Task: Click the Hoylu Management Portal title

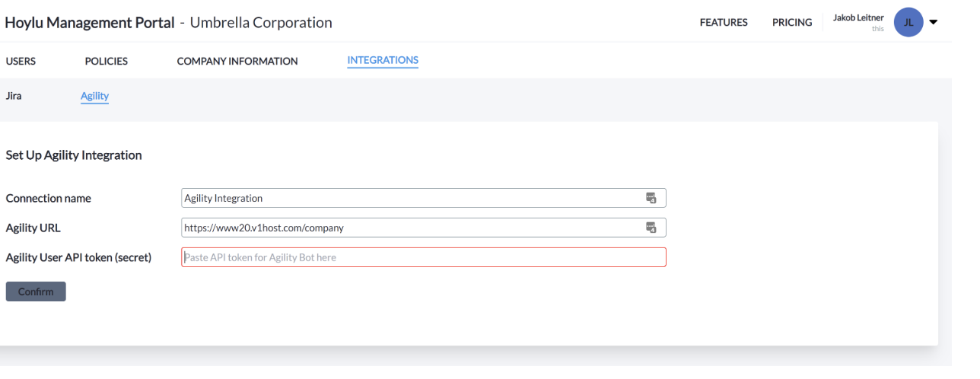Action: tap(90, 23)
